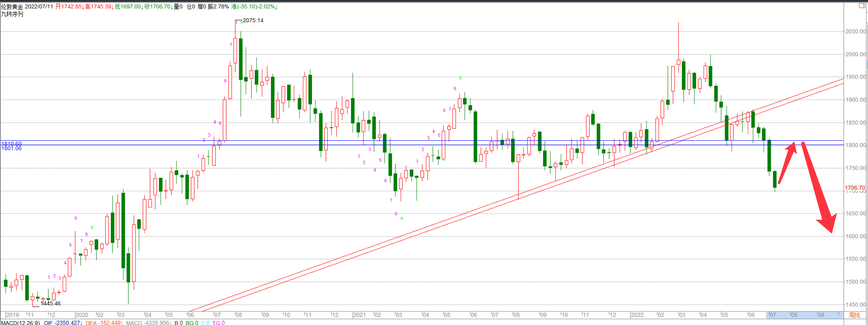The height and width of the screenshot is (325, 868).
Task: Click the 2020 year marker on time axis
Action: click(x=82, y=315)
